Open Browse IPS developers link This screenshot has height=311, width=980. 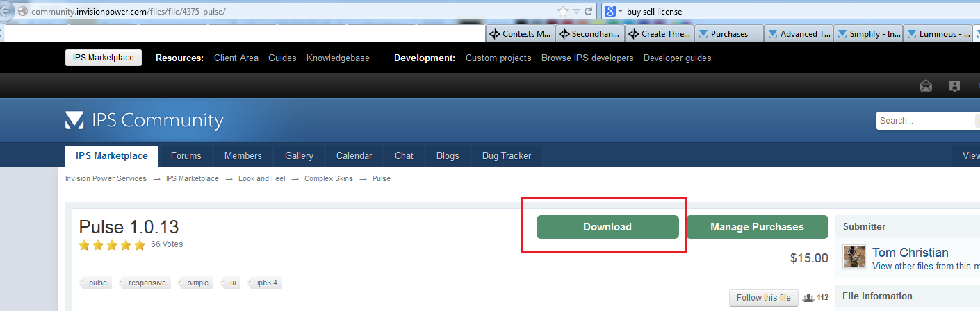pyautogui.click(x=587, y=58)
